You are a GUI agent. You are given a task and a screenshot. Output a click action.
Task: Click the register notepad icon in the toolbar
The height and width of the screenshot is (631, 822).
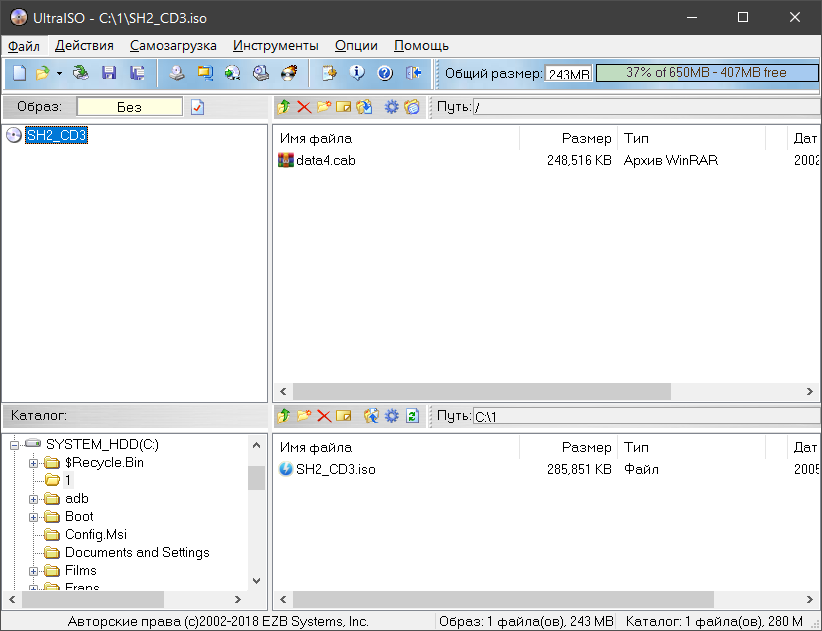point(329,73)
